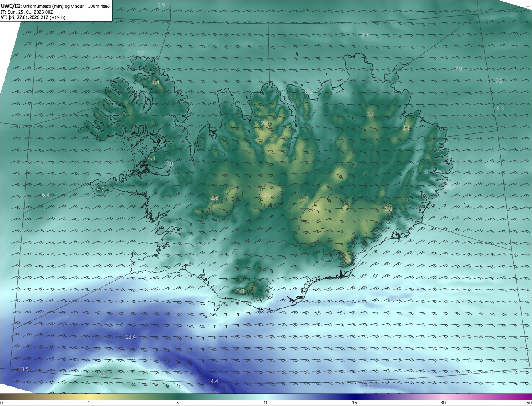Click the 10 tick label on the color scale
This screenshot has height=406, width=532.
point(266,403)
